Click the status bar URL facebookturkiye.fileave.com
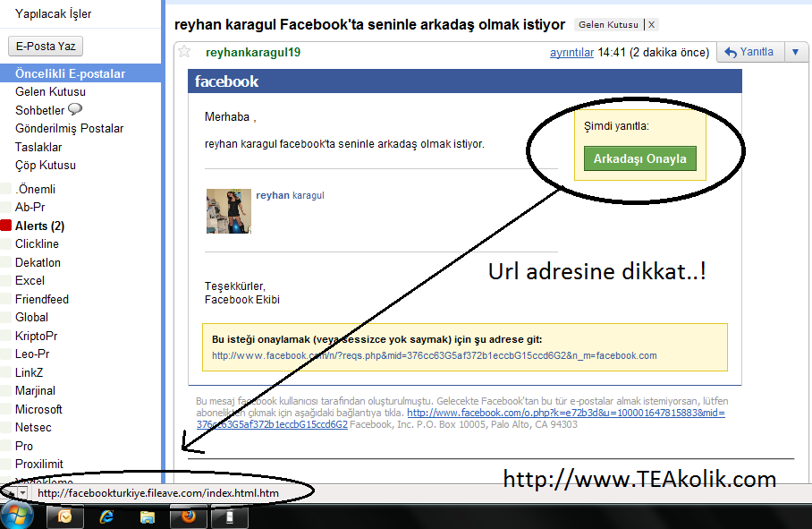This screenshot has height=529, width=812. pyautogui.click(x=158, y=493)
